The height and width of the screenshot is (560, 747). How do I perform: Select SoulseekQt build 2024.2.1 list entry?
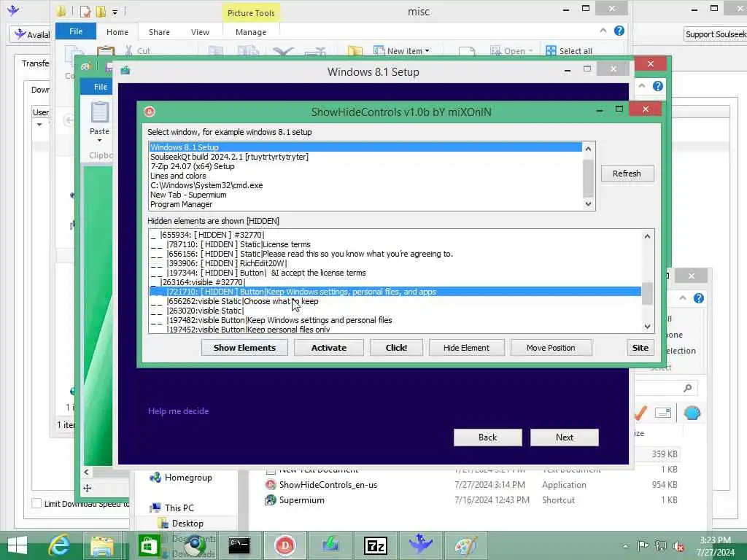coord(365,157)
